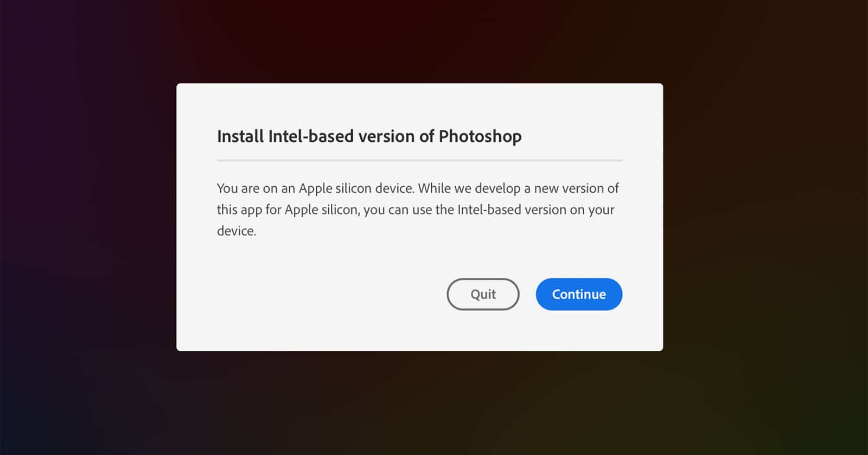Image resolution: width=868 pixels, height=455 pixels.
Task: Click the phrase 'While we develop'
Action: (469, 188)
